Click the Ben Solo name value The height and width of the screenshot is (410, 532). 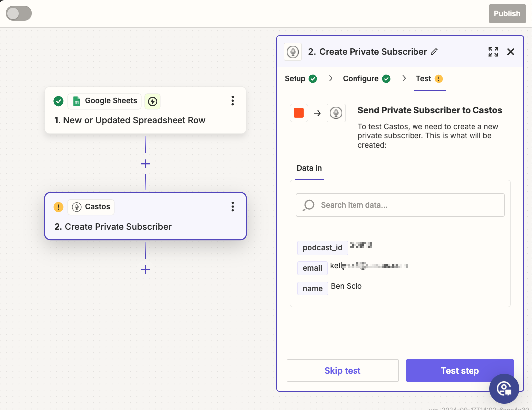pos(346,286)
